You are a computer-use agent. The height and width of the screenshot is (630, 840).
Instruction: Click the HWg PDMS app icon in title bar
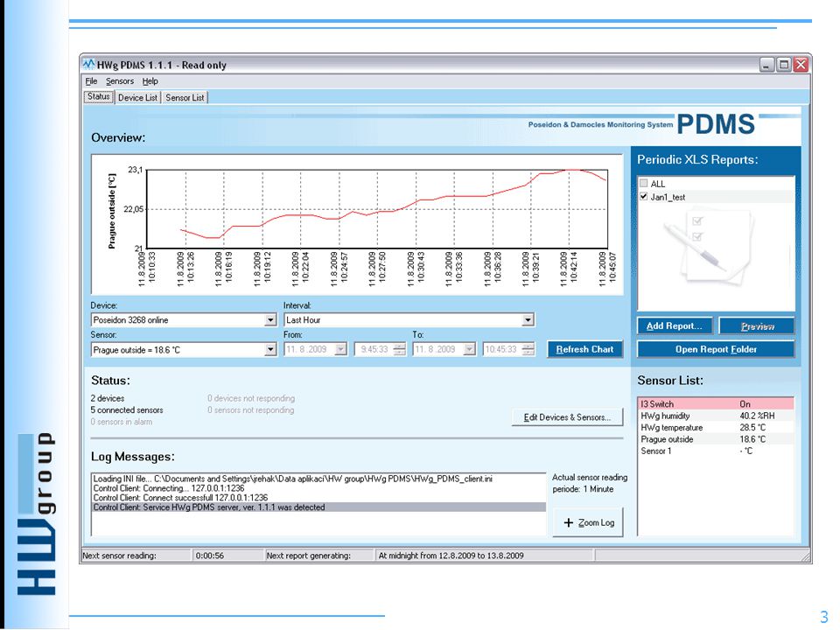coord(88,64)
